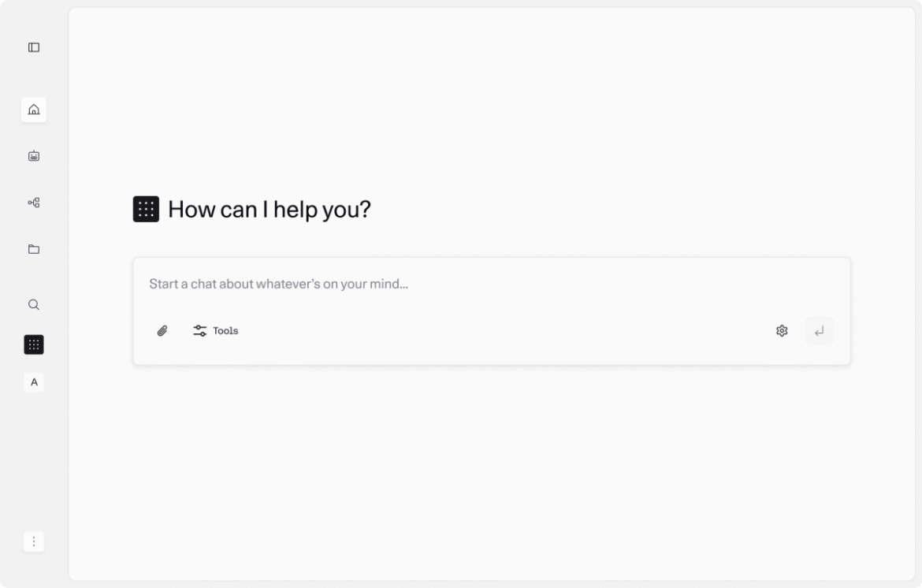Open the bot assistant section in sidebar
The width and height of the screenshot is (922, 588).
[x=33, y=156]
